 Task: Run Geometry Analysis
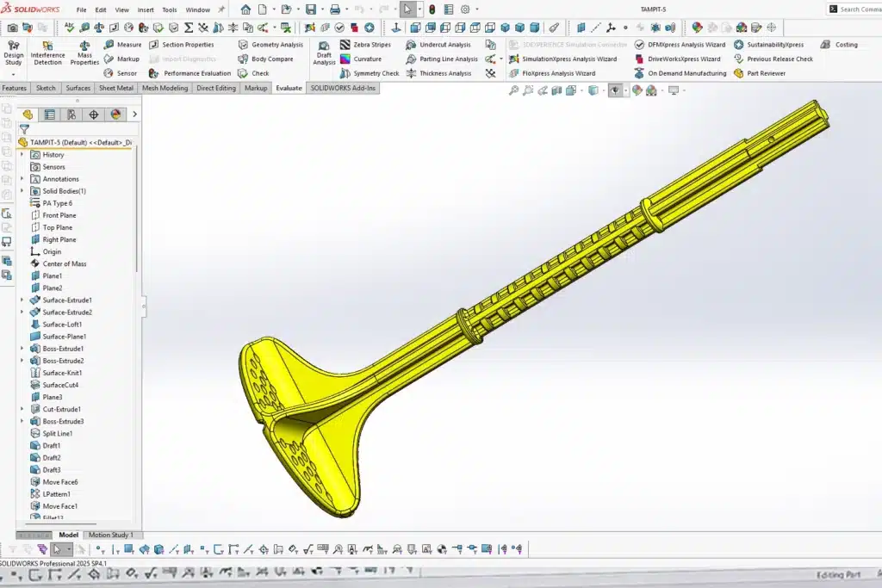(x=270, y=45)
